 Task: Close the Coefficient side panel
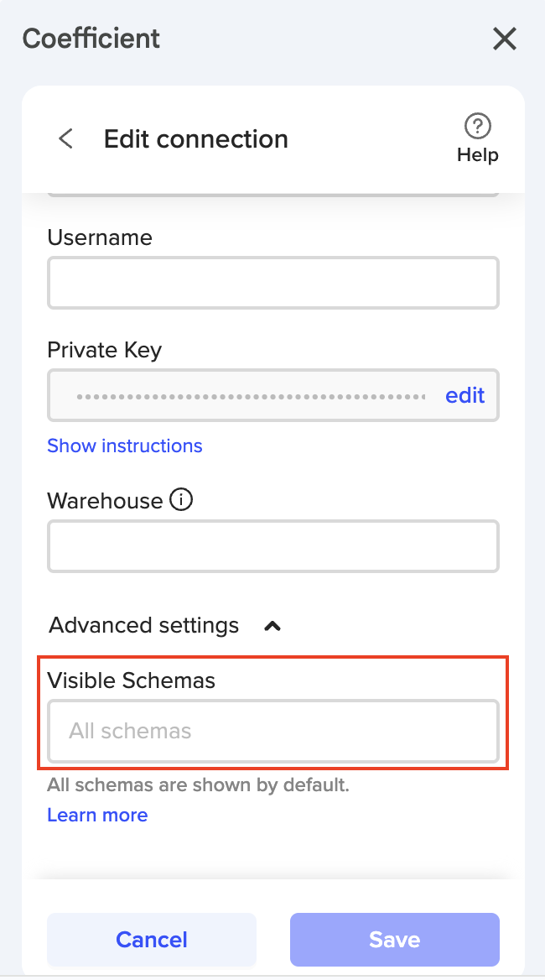pos(504,39)
